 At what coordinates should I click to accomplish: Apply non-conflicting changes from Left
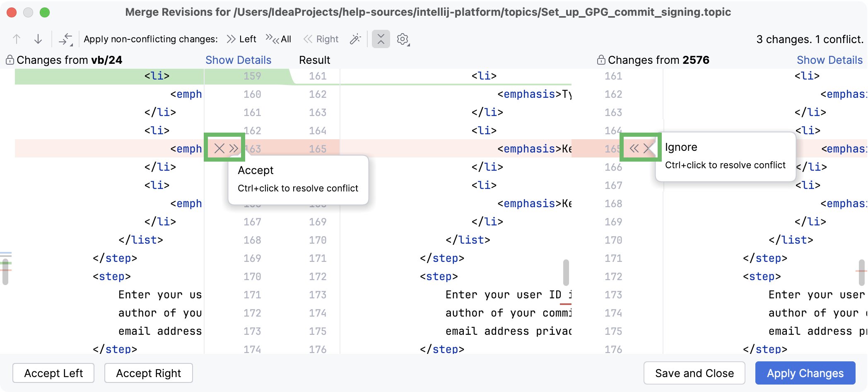(241, 39)
